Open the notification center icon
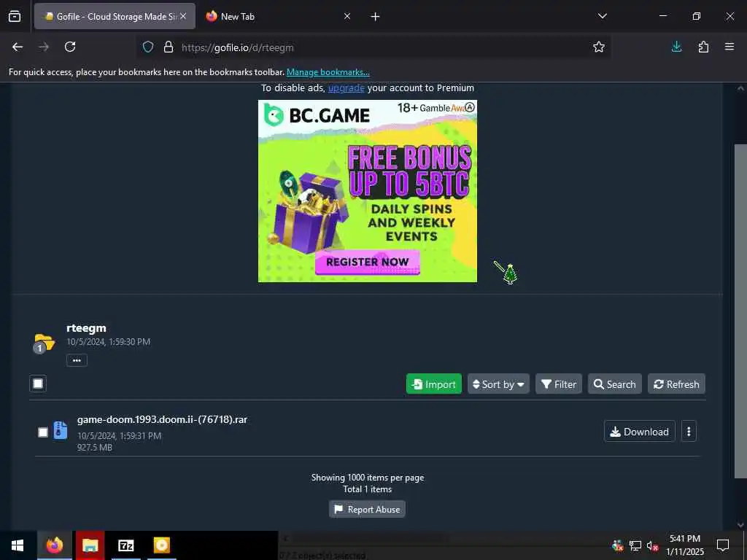Image resolution: width=747 pixels, height=560 pixels. (723, 545)
